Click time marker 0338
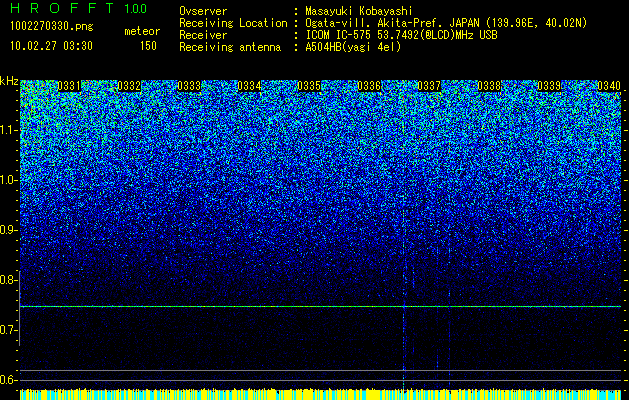The width and height of the screenshot is (629, 400). click(x=489, y=86)
